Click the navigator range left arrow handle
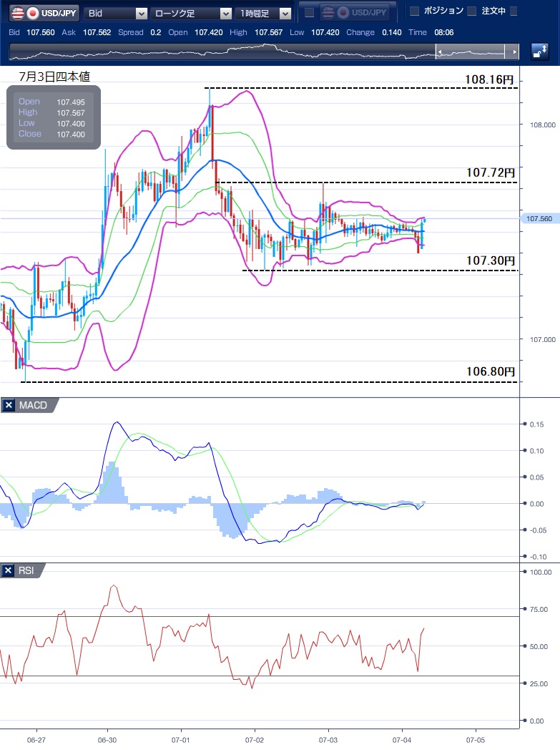Viewport: 560px width, 750px height. click(441, 52)
